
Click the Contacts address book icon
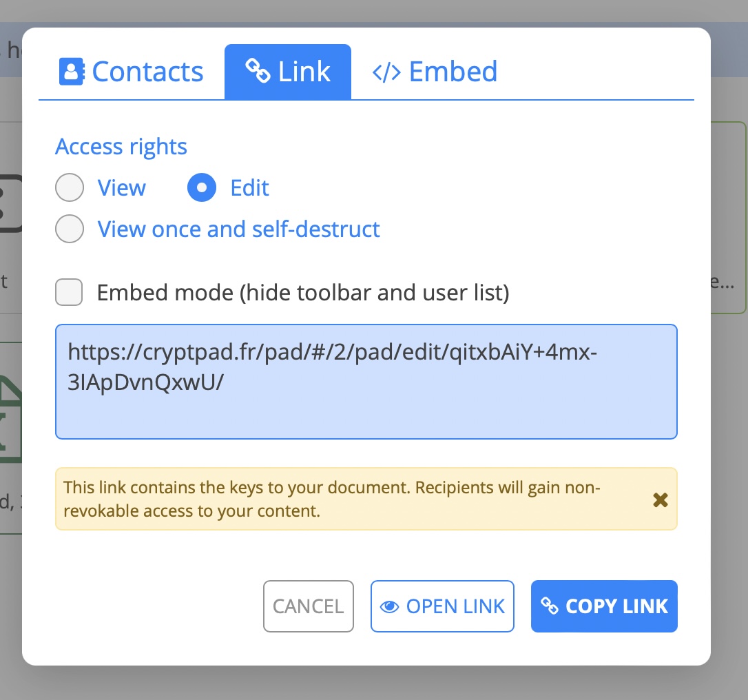point(71,71)
